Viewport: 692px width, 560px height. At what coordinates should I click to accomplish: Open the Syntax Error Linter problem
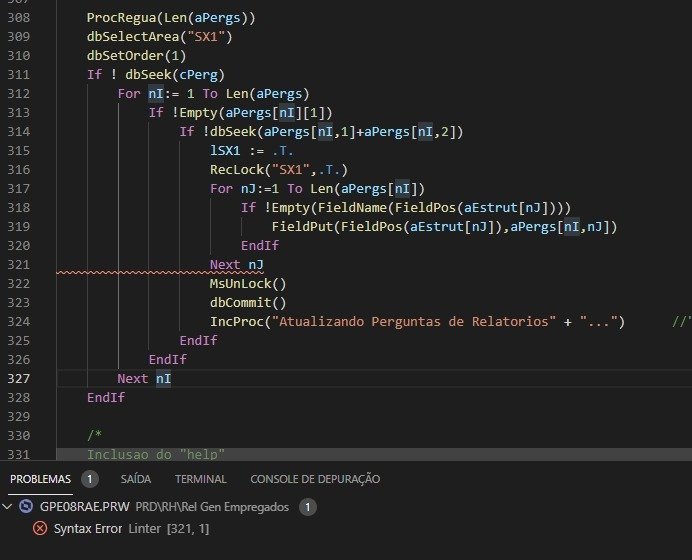point(132,529)
